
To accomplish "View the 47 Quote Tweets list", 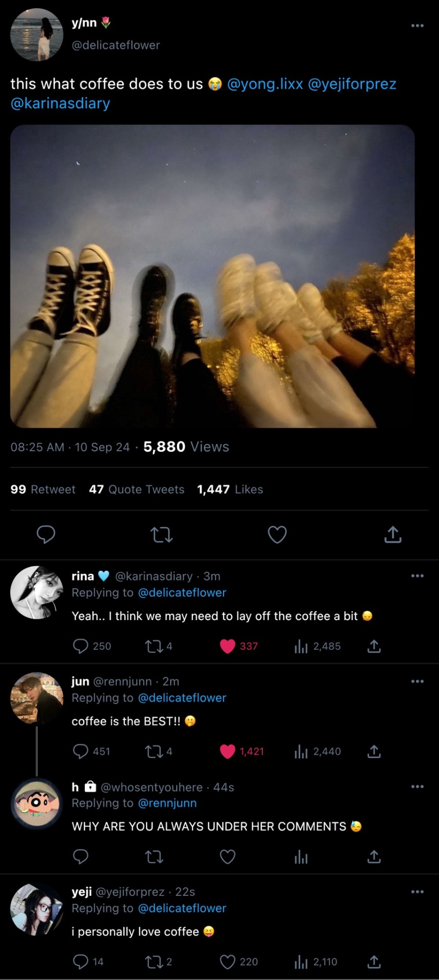I will 136,489.
